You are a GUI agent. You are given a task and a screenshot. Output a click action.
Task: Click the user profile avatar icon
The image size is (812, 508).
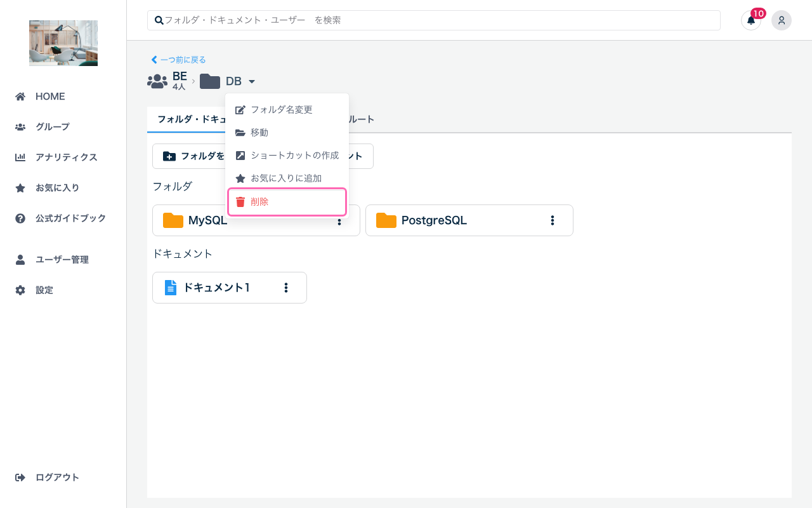[781, 20]
